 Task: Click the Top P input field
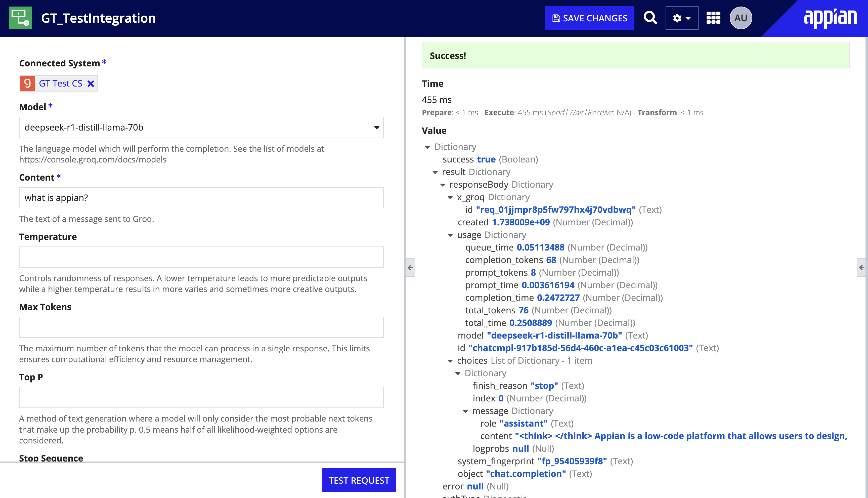coord(201,397)
